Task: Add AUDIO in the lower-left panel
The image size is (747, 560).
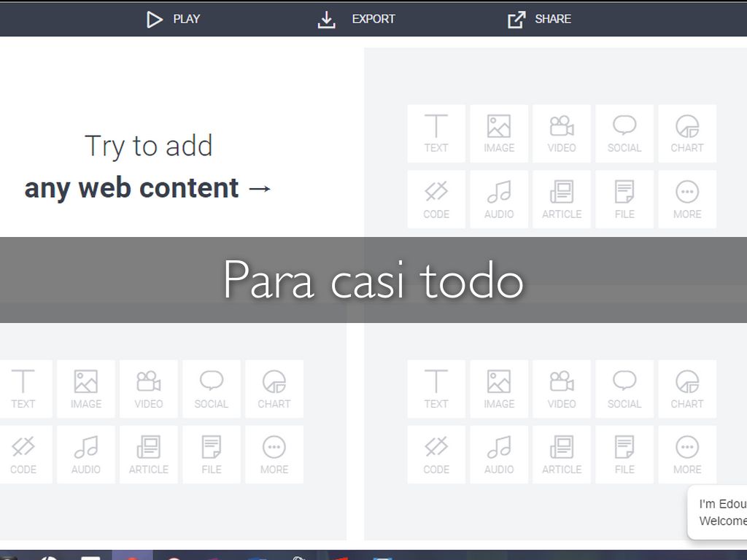Action: point(86,454)
